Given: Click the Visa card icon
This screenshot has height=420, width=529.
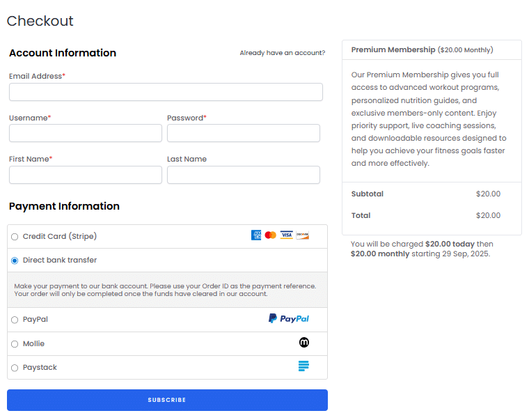Looking at the screenshot, I should (x=287, y=235).
